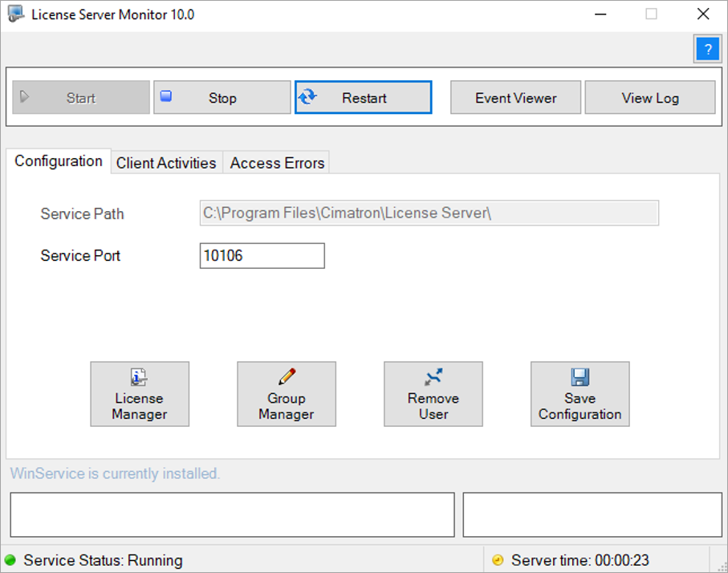The width and height of the screenshot is (728, 573).
Task: Click the grayed-out Start button
Action: 80,98
